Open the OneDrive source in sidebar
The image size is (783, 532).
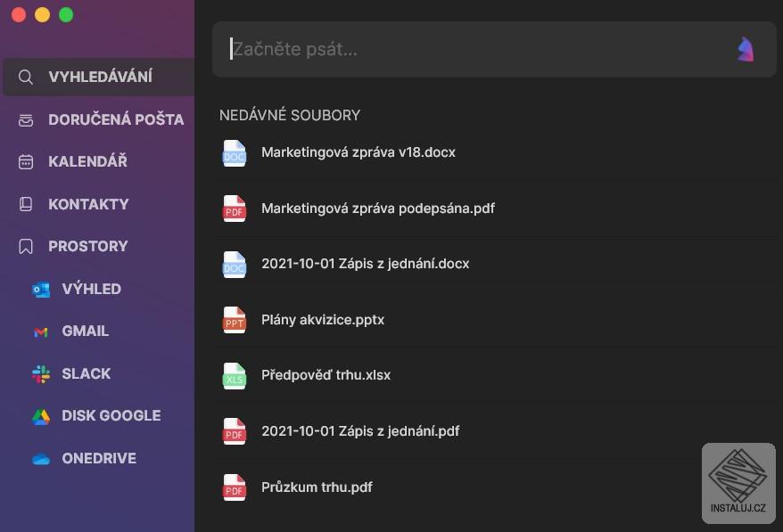(x=99, y=459)
